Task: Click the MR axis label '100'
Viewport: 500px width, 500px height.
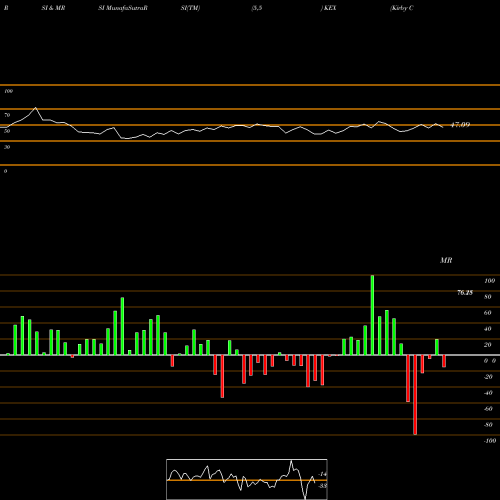Action: (490, 281)
